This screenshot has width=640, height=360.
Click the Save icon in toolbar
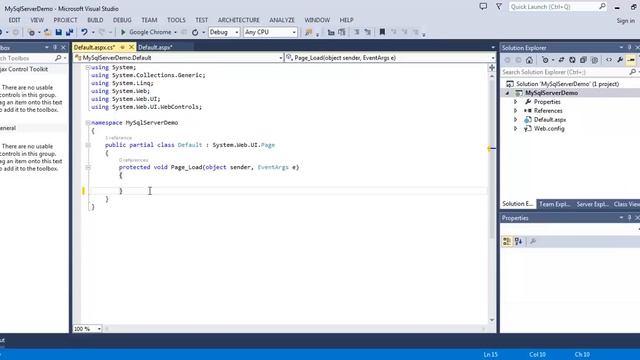pyautogui.click(x=58, y=32)
